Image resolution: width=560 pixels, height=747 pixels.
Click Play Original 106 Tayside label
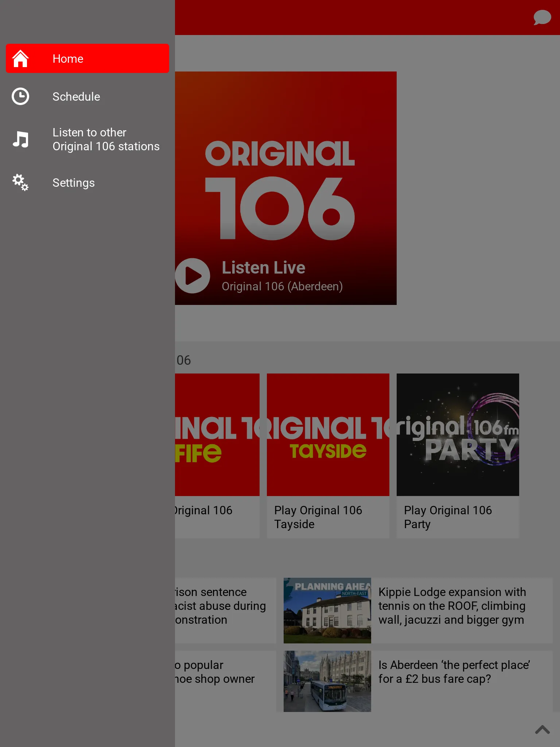(318, 517)
